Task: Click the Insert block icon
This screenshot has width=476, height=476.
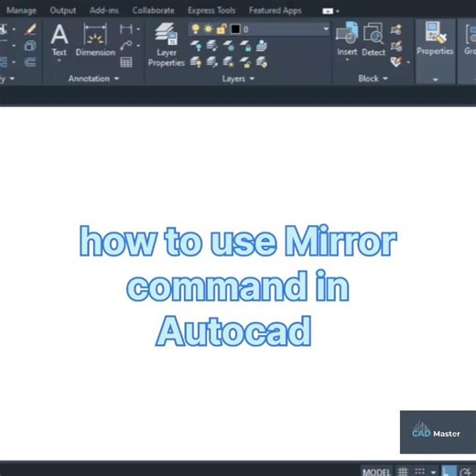Action: click(x=347, y=38)
